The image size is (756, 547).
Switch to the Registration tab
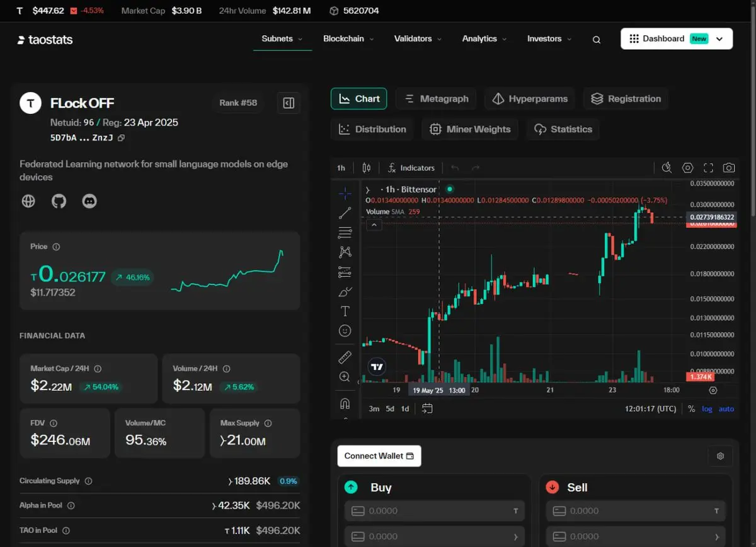pos(626,99)
